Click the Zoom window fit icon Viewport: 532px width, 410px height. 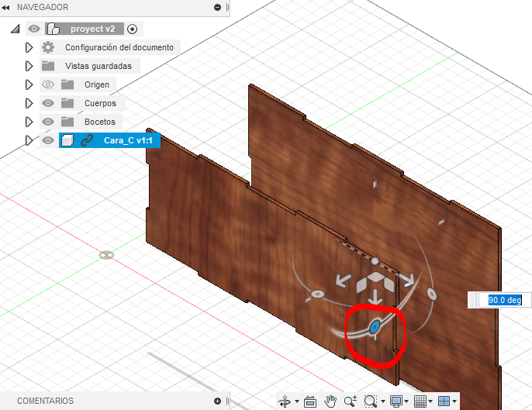[x=371, y=401]
